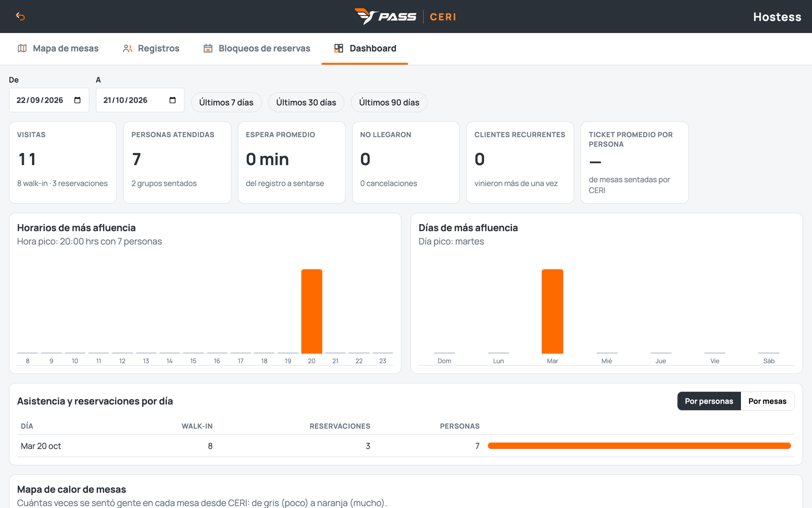The width and height of the screenshot is (812, 508).
Task: Click the NO LLEGARON card
Action: [406, 163]
